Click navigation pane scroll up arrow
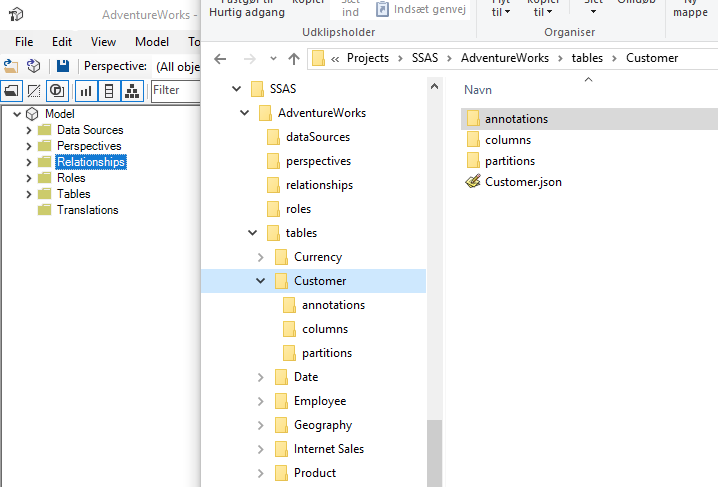This screenshot has width=718, height=487. (x=435, y=86)
